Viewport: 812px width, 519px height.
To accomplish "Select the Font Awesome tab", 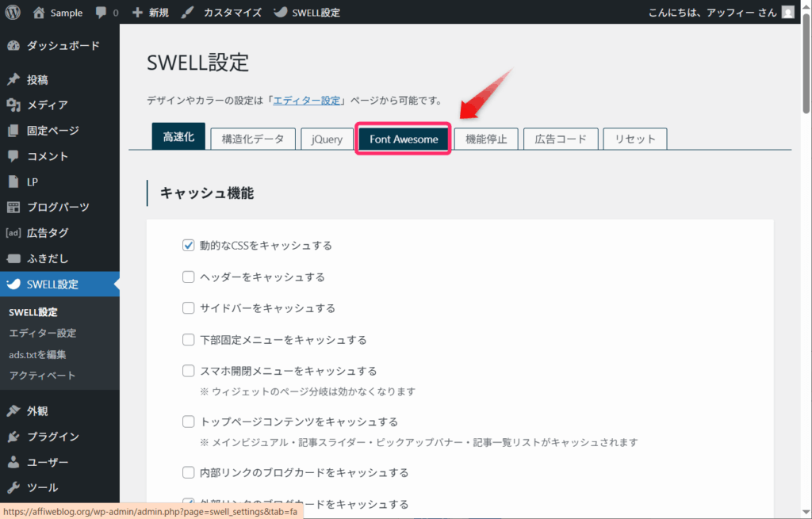I will click(404, 139).
